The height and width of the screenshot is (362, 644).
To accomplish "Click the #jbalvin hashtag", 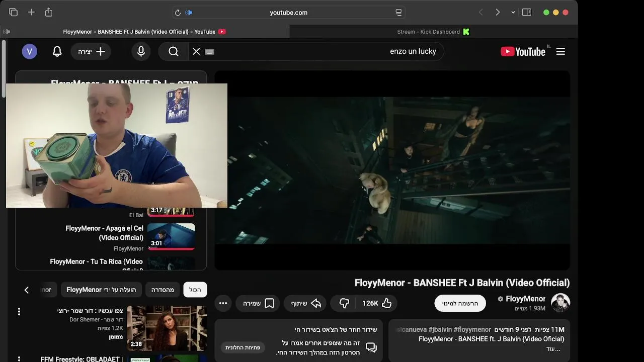I will 440,329.
